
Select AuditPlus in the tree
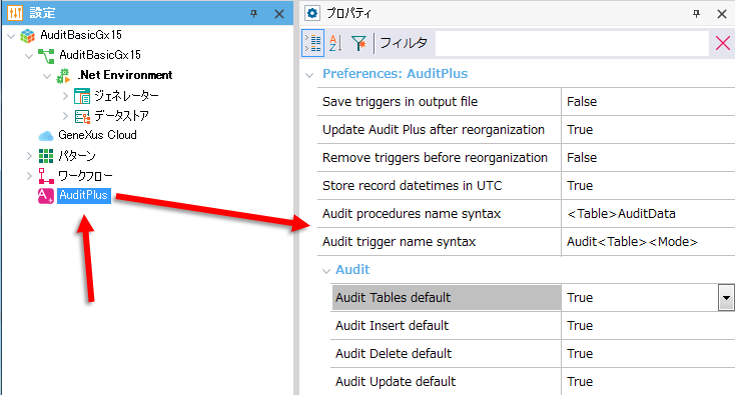pyautogui.click(x=84, y=195)
